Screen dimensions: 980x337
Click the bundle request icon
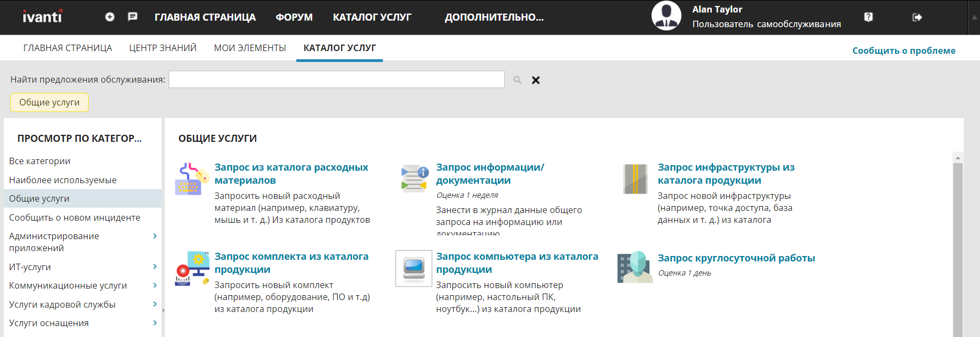tap(192, 268)
